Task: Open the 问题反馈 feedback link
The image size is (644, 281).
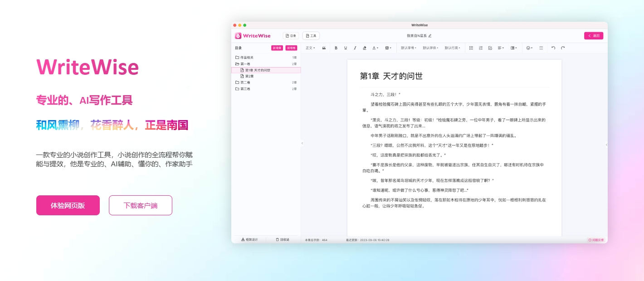Action: pos(596,240)
